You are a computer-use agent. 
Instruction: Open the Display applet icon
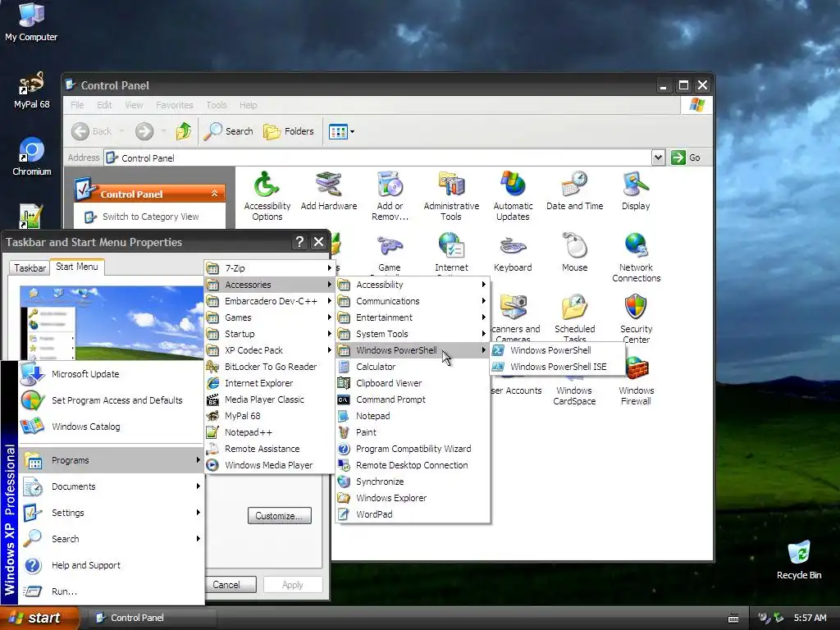(636, 190)
